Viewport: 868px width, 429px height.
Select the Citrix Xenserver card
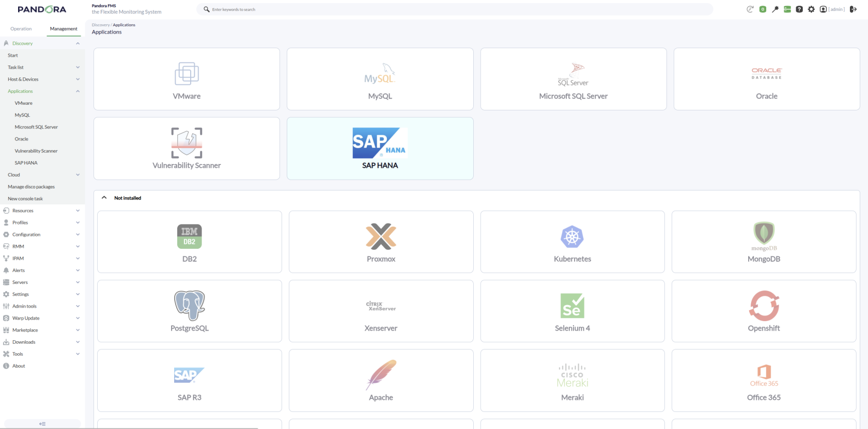coord(381,311)
